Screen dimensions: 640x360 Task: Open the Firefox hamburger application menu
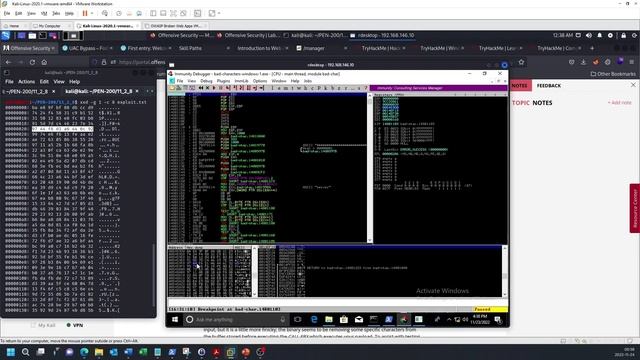[x=631, y=62]
